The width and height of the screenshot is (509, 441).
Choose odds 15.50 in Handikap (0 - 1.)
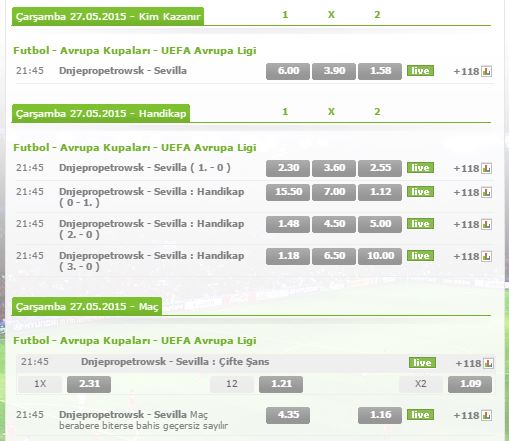click(x=288, y=192)
